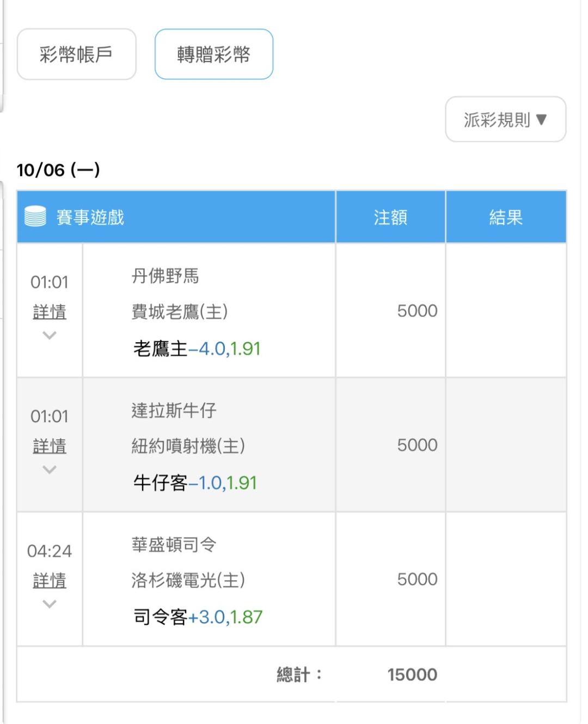Open 詳情 link for 達拉斯牛仔 game
The image size is (588, 724).
(50, 446)
